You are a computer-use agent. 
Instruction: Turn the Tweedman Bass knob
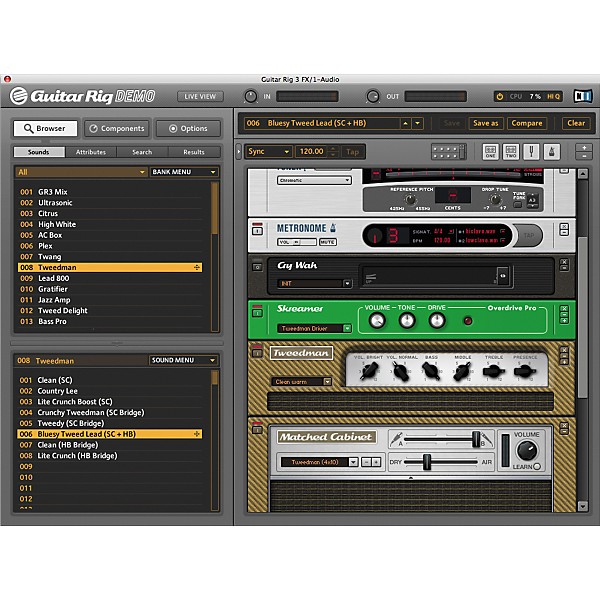[431, 371]
